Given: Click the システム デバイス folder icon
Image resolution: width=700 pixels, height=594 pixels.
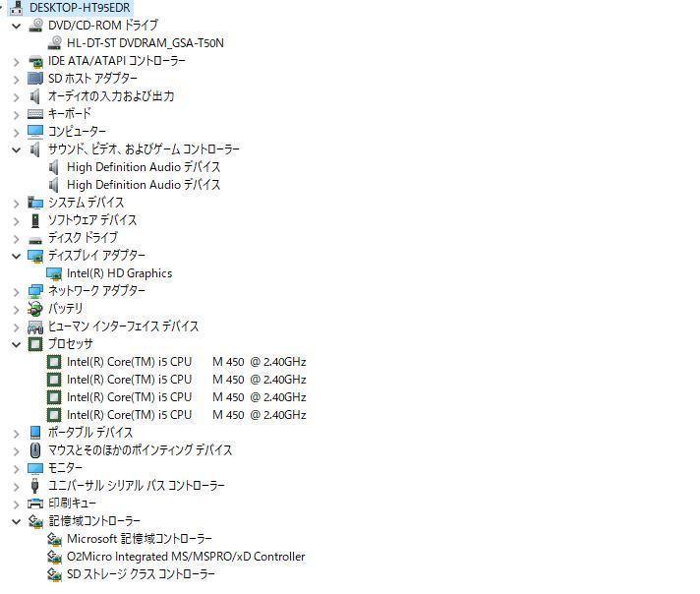Looking at the screenshot, I should pyautogui.click(x=35, y=203).
